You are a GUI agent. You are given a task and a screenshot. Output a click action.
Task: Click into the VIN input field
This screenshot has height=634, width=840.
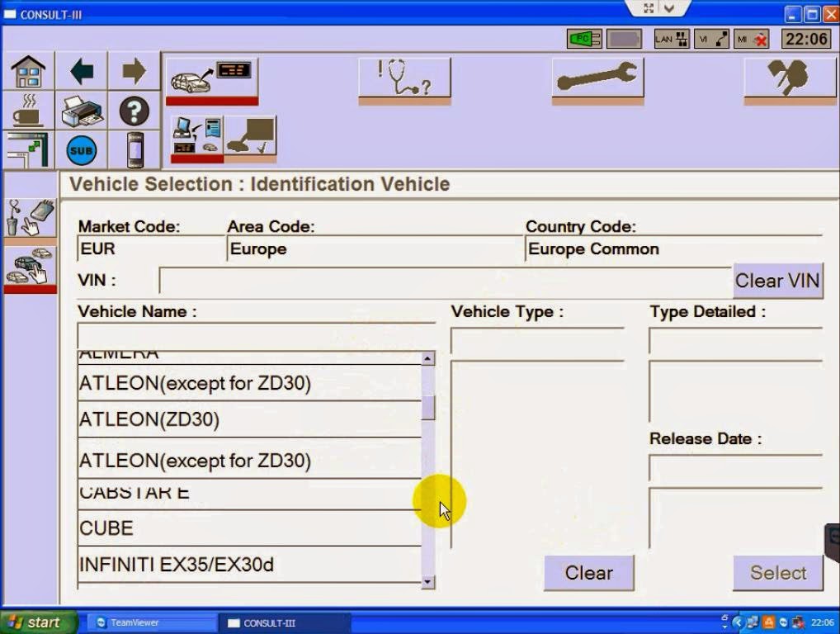(x=446, y=281)
